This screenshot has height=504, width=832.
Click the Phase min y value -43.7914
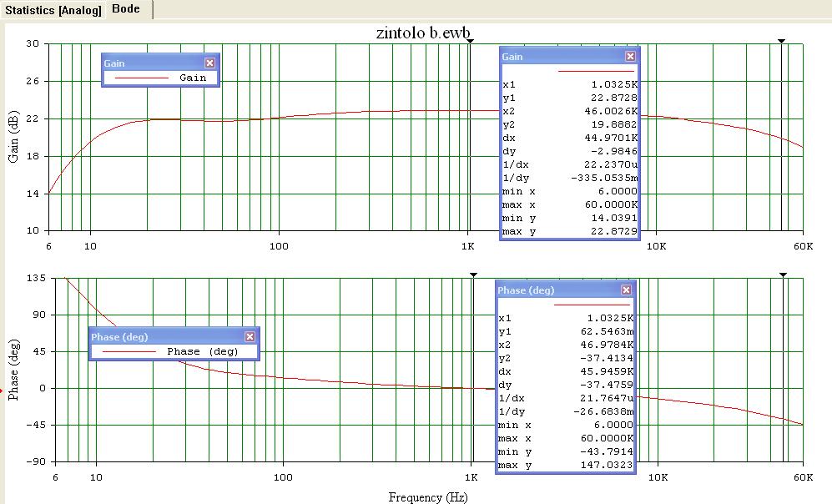607,451
